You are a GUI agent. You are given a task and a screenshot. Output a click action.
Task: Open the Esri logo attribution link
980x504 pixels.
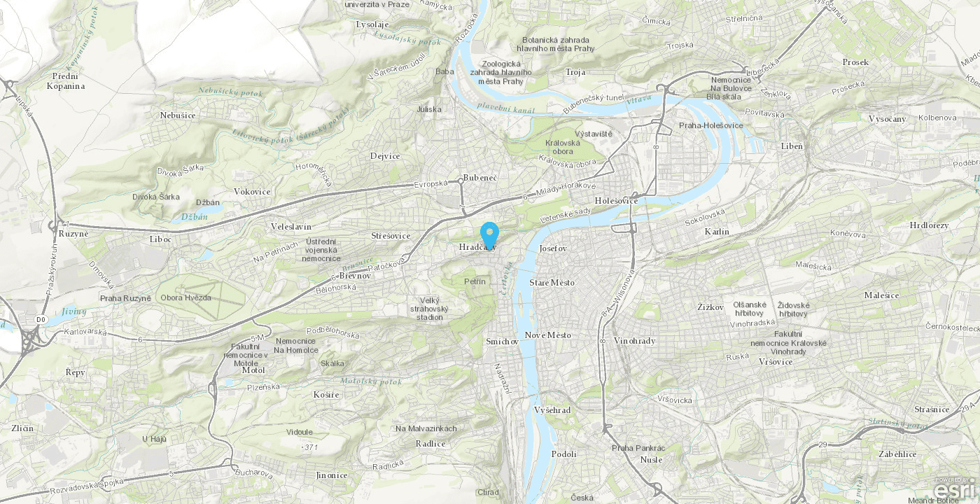[x=955, y=489]
